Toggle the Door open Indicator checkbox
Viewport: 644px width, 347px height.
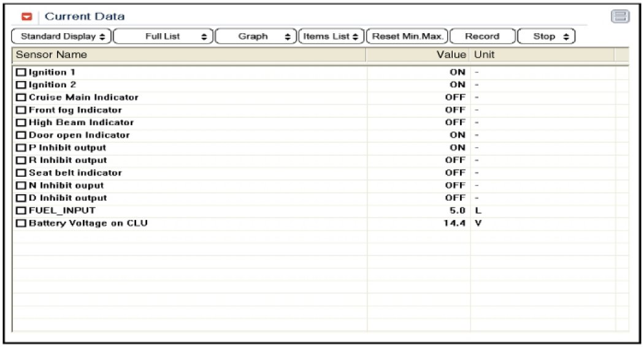(21, 135)
